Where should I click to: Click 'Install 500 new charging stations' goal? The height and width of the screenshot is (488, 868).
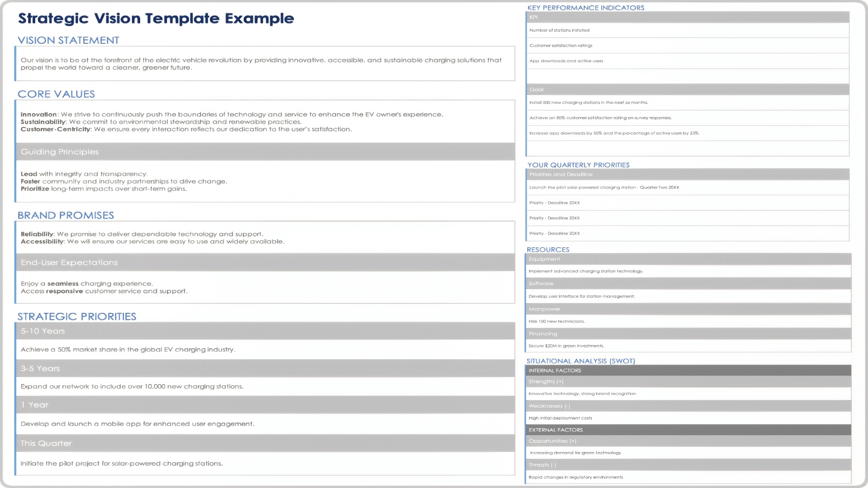(x=688, y=103)
